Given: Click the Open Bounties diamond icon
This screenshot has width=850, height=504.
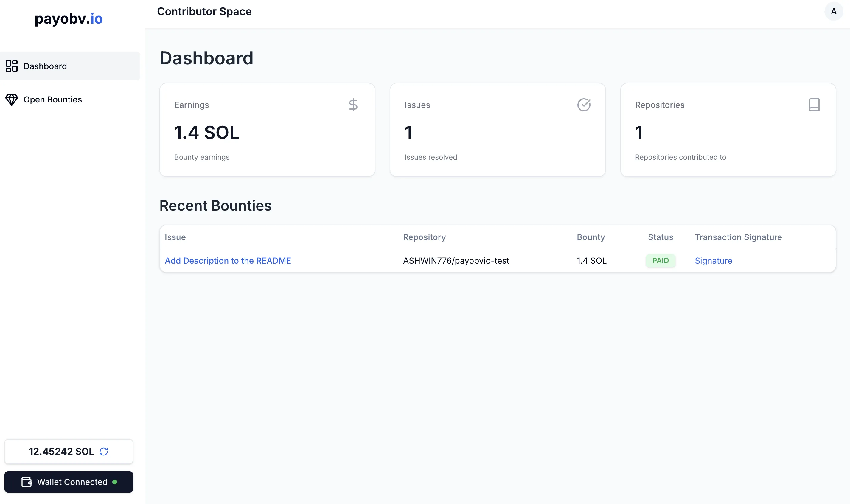Looking at the screenshot, I should click(12, 99).
